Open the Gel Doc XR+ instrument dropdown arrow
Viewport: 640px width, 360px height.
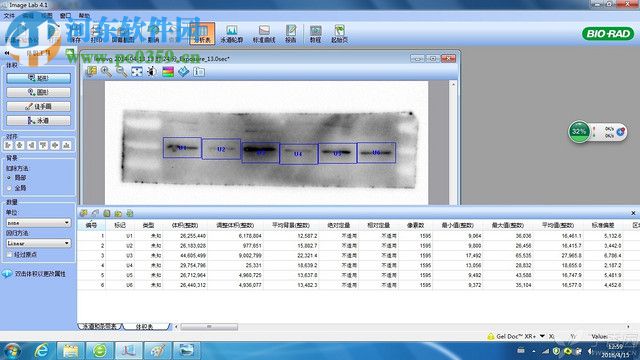click(542, 336)
